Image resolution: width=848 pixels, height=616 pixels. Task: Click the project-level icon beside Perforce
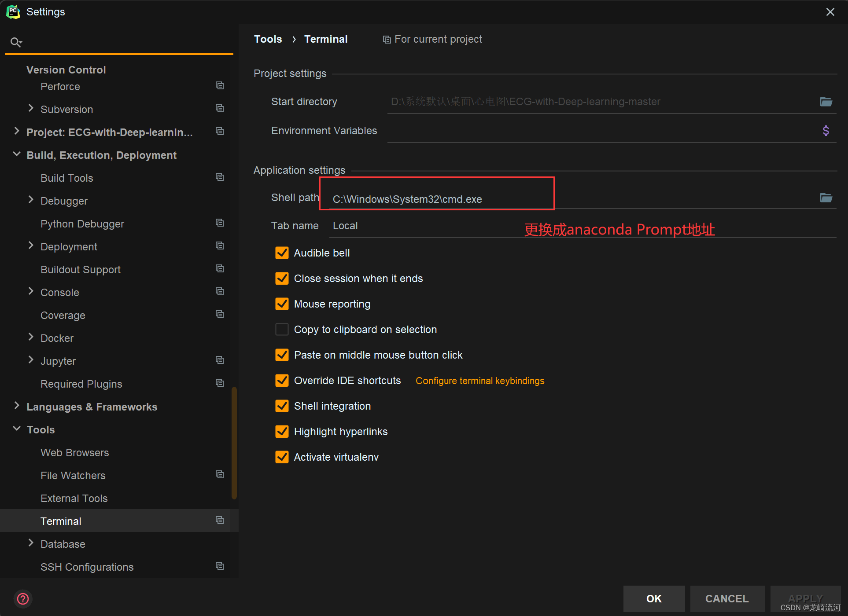220,86
